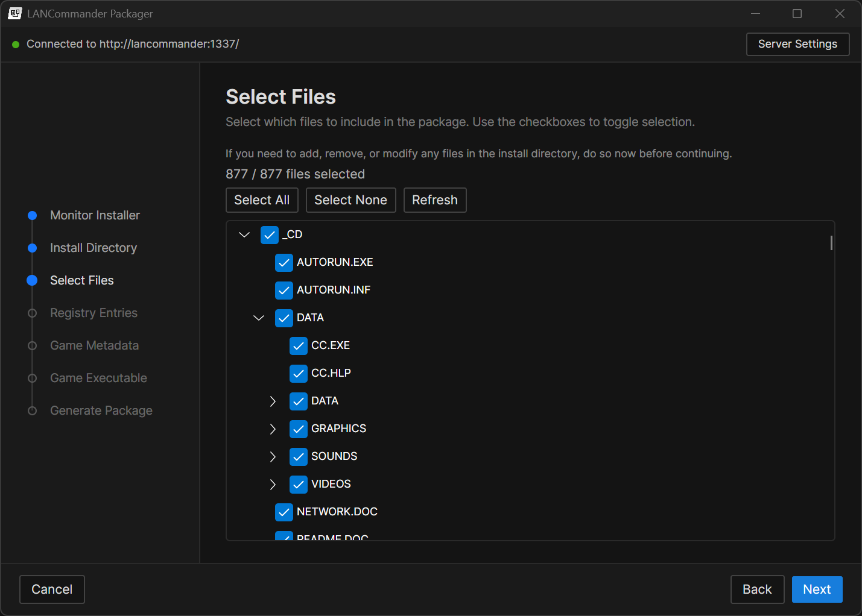Refresh the file list
This screenshot has height=616, width=862.
[x=435, y=200]
